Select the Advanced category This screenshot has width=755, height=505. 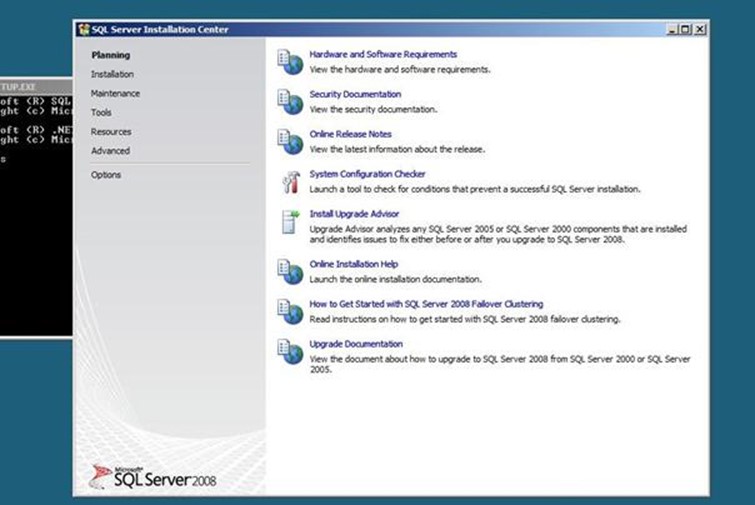coord(110,151)
